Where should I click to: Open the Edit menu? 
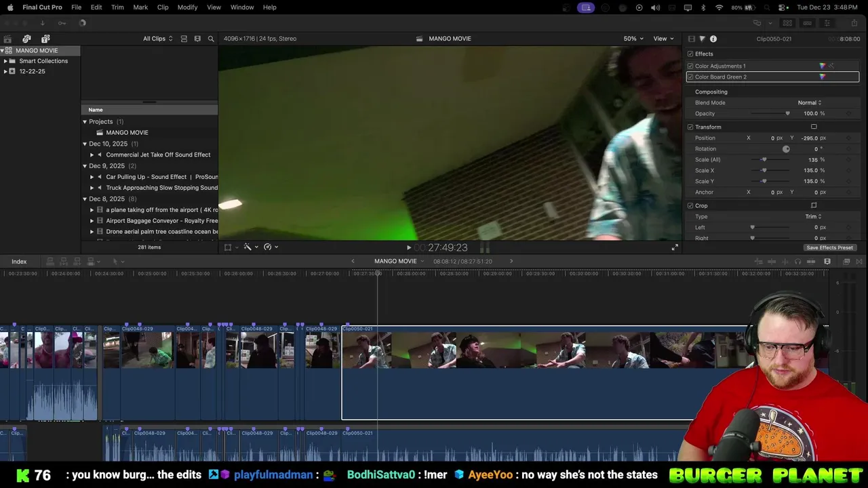pos(96,7)
